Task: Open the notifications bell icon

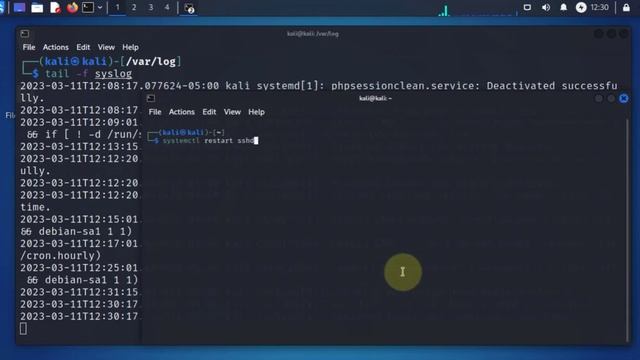Action: pos(563,7)
